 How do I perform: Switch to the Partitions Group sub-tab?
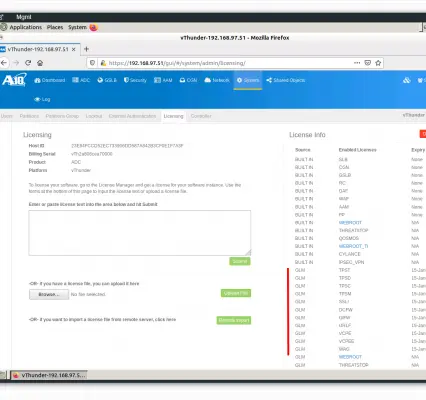(62, 116)
